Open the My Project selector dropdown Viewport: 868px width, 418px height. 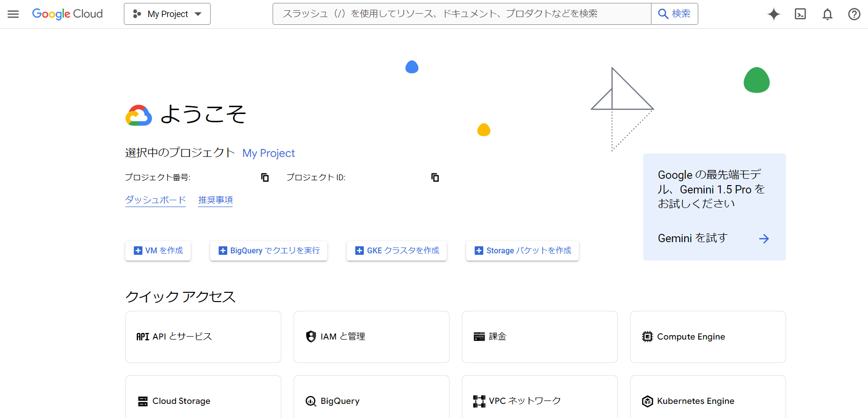pos(167,14)
